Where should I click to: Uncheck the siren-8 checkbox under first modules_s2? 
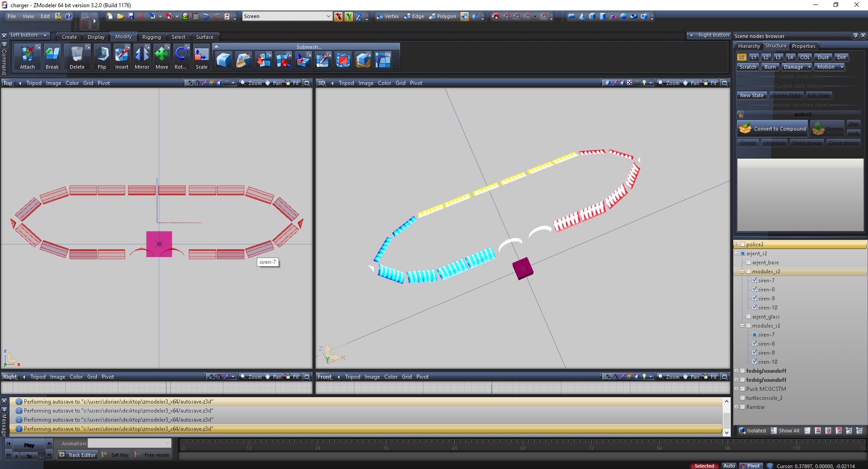pos(755,290)
